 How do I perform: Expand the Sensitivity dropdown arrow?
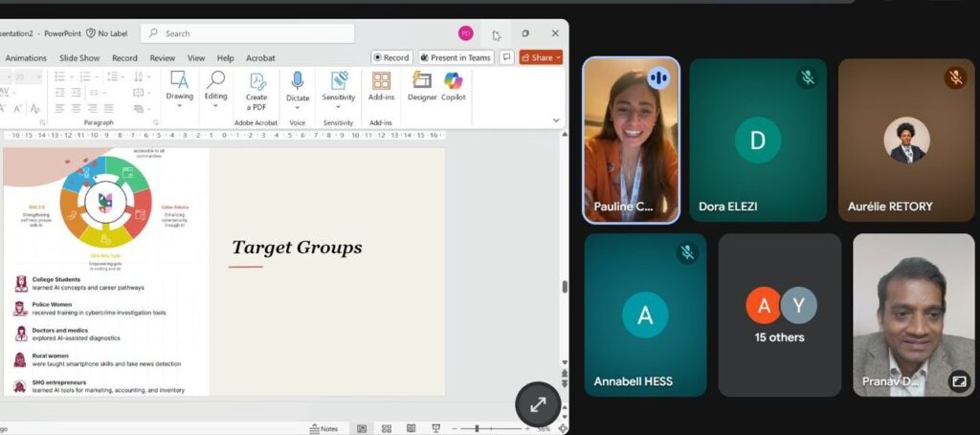tap(339, 107)
